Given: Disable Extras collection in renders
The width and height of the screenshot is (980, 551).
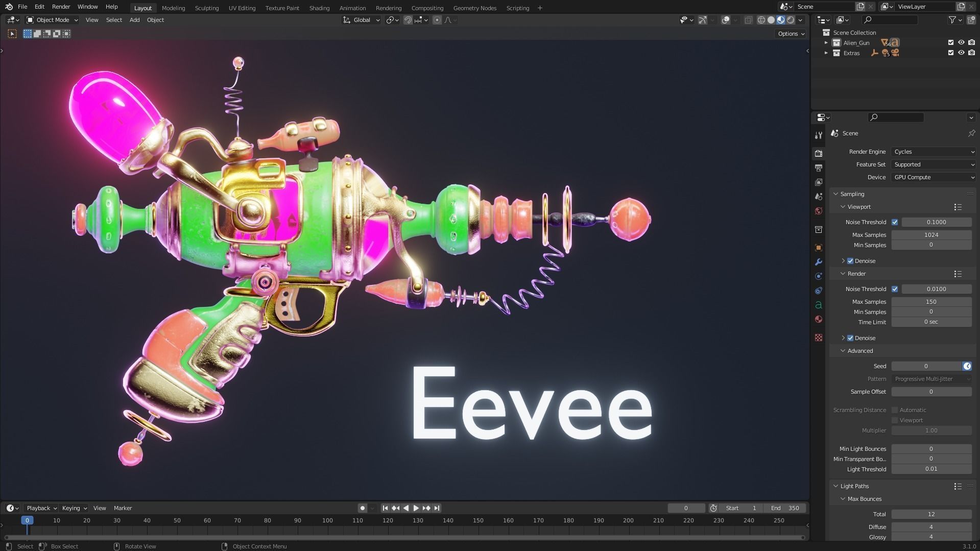Looking at the screenshot, I should click(971, 53).
